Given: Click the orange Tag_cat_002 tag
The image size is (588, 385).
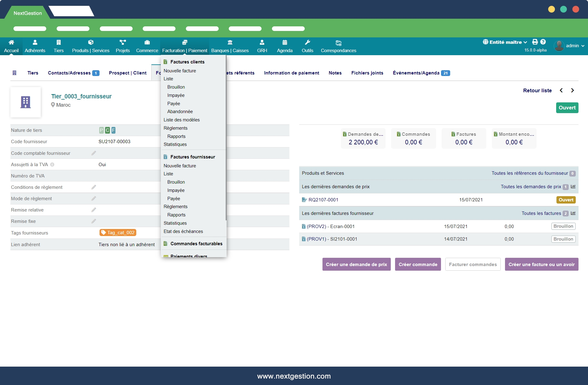Looking at the screenshot, I should [x=118, y=233].
